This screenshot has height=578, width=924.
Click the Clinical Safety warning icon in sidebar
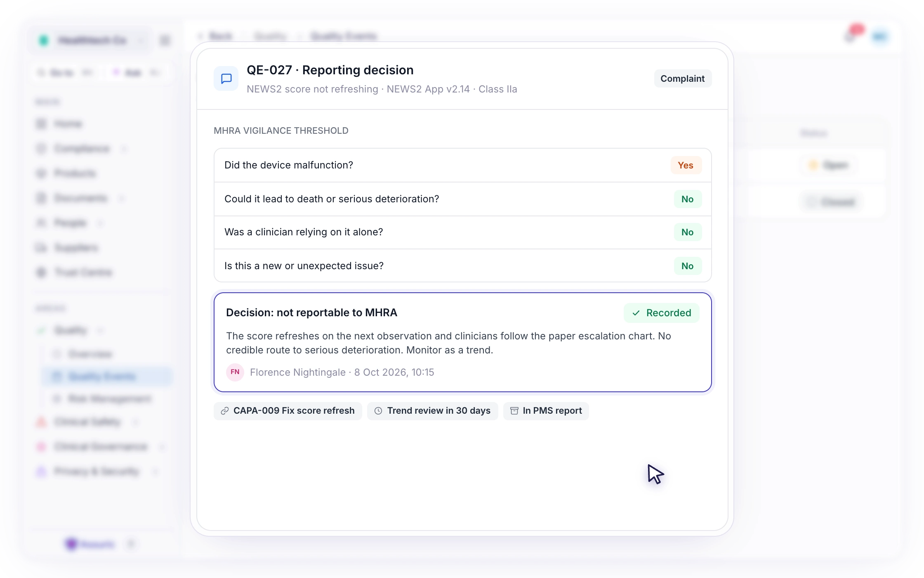point(41,422)
